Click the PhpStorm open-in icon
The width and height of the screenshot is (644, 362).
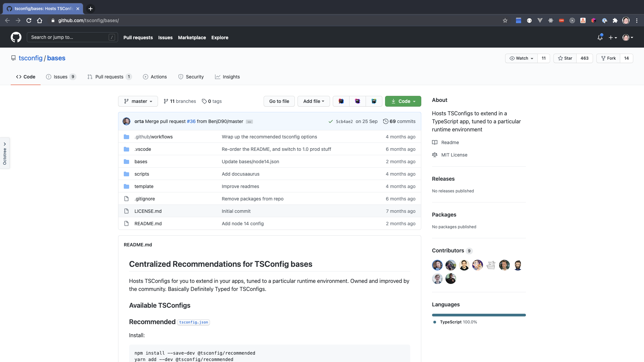click(358, 101)
